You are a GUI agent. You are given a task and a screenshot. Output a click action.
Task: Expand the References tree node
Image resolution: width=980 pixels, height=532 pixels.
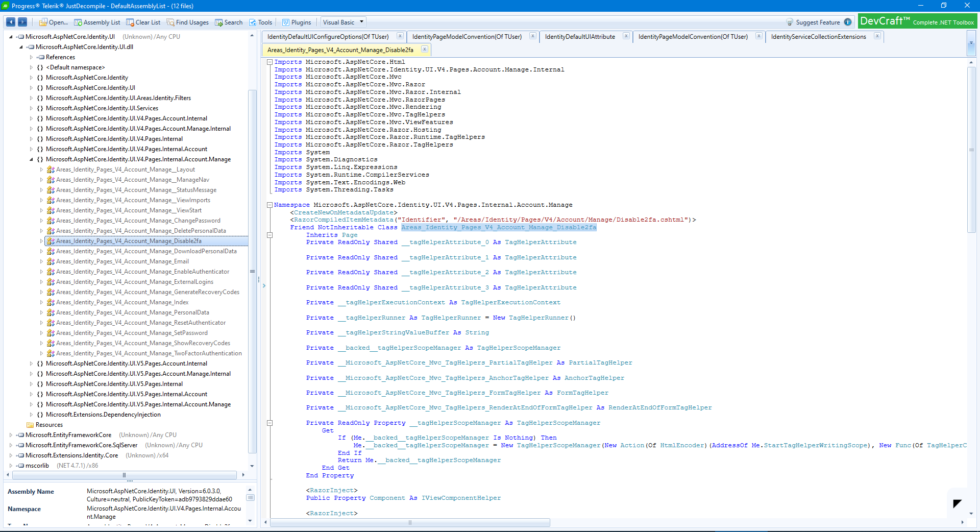pos(31,57)
